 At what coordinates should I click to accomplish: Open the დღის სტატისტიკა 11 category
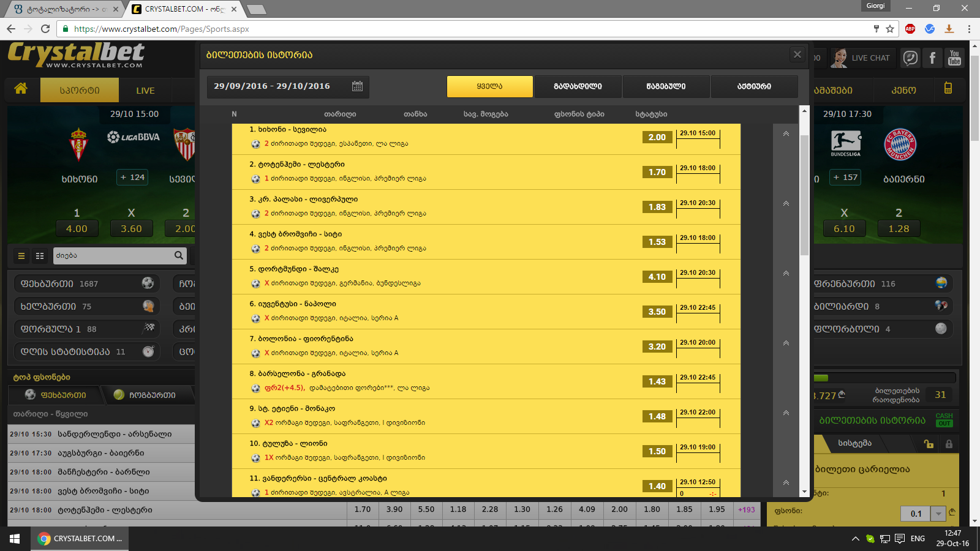pos(87,351)
